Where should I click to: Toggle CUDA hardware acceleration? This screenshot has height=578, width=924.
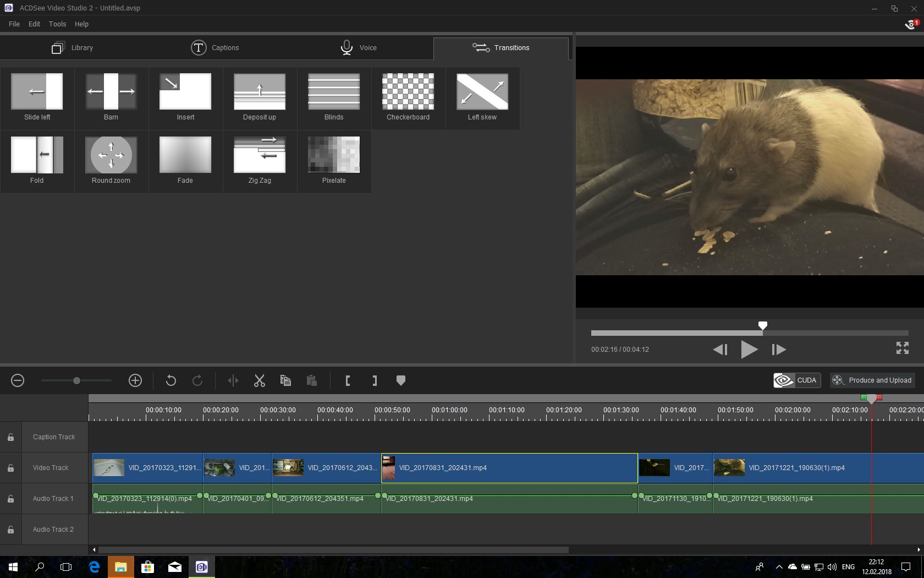(x=797, y=380)
